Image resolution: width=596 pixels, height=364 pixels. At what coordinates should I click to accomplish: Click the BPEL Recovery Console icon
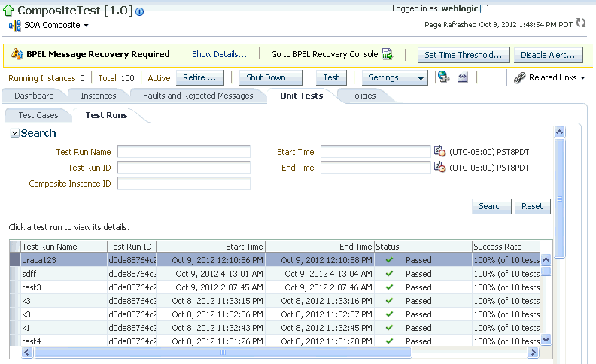pyautogui.click(x=388, y=54)
